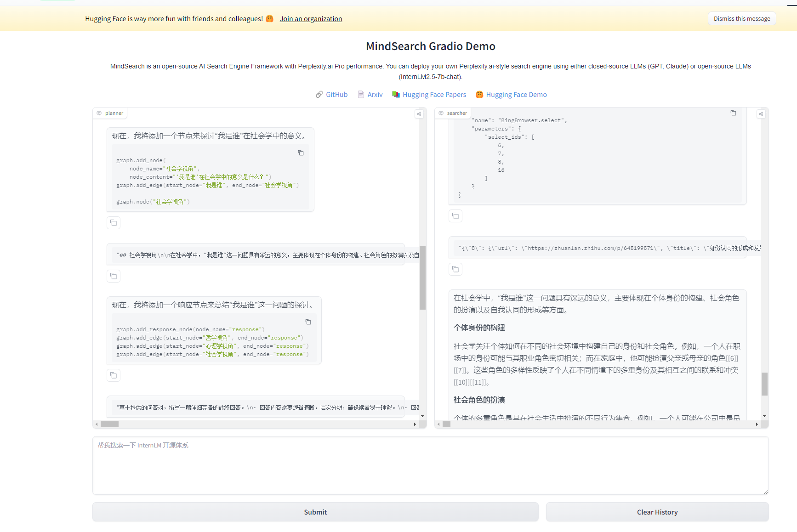Copy the planner '## 社会学视角' result message
797x532 pixels.
(x=114, y=276)
